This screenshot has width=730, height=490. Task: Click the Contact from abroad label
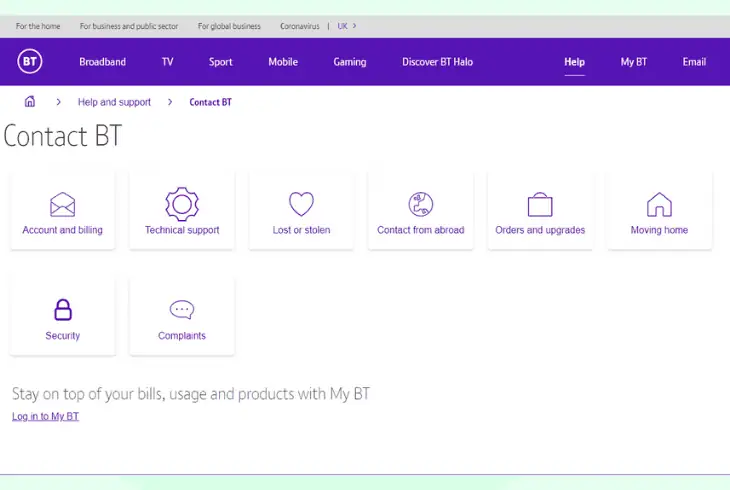coord(420,230)
